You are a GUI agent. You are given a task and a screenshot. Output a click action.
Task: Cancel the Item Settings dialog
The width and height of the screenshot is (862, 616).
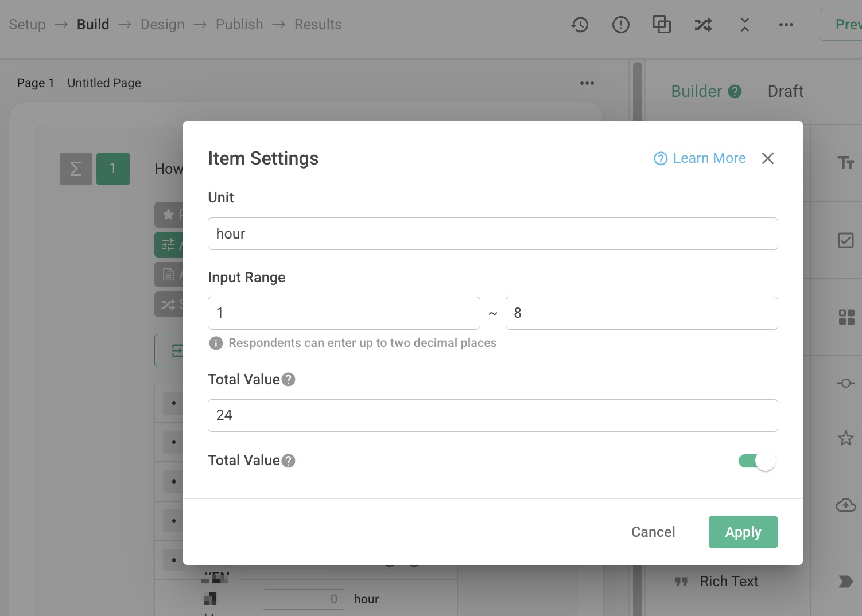(x=653, y=532)
